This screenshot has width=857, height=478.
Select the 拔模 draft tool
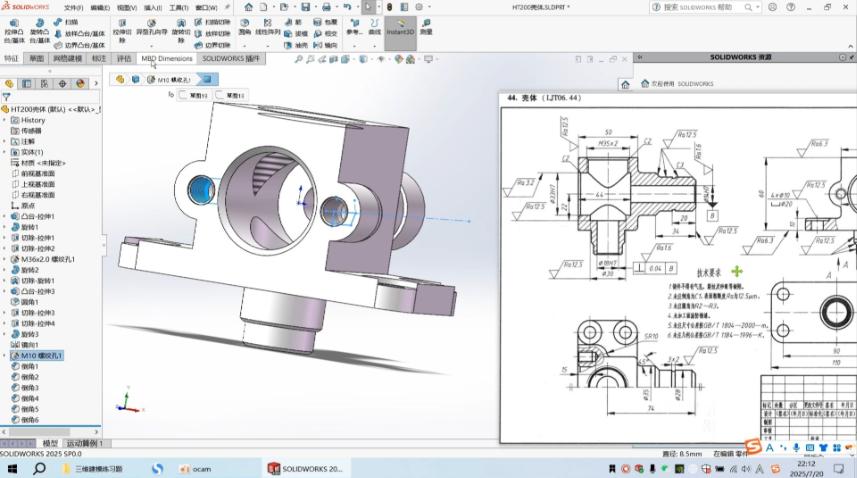point(296,34)
